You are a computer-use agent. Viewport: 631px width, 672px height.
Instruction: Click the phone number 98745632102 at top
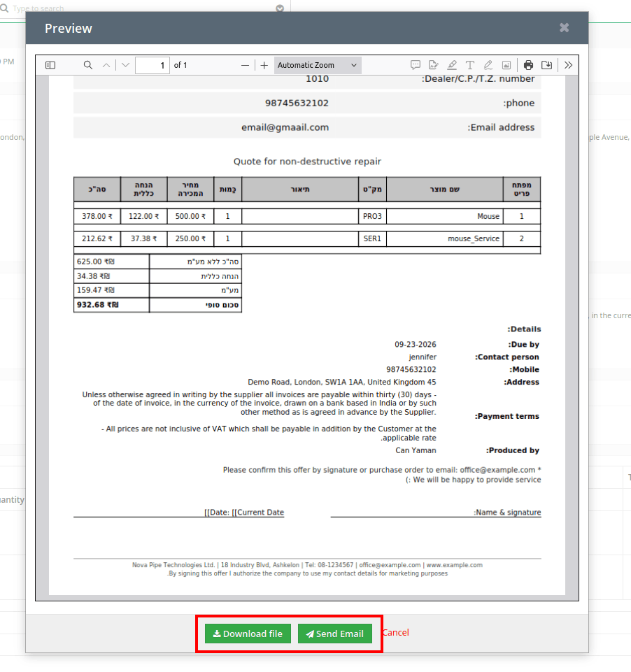pos(297,103)
